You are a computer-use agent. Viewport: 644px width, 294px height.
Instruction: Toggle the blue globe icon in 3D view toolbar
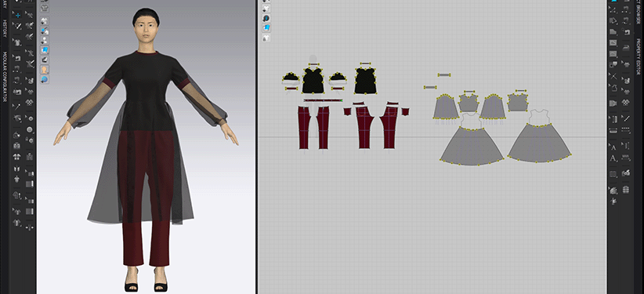(45, 79)
